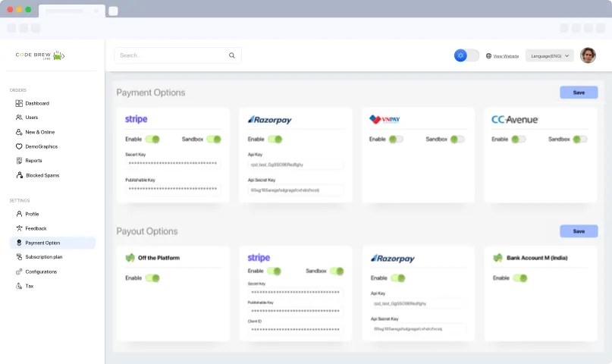Toggle Stripe Sandbox in Payment Options

[x=214, y=140]
